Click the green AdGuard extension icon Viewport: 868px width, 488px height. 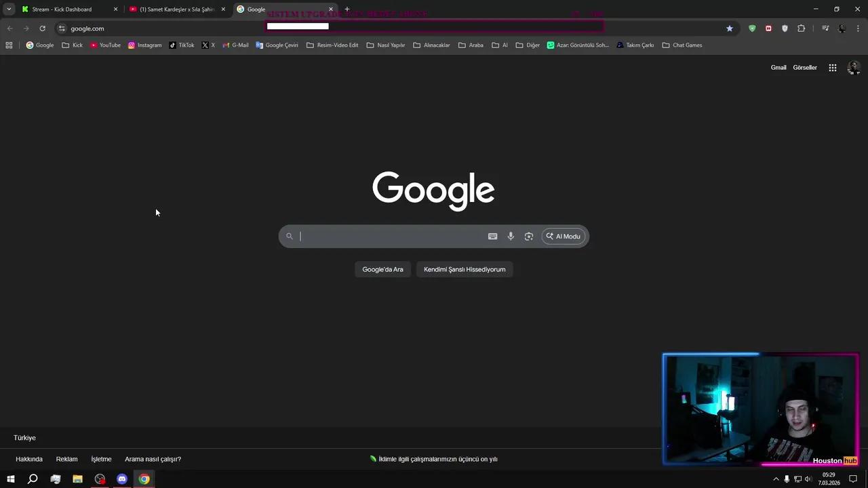752,28
